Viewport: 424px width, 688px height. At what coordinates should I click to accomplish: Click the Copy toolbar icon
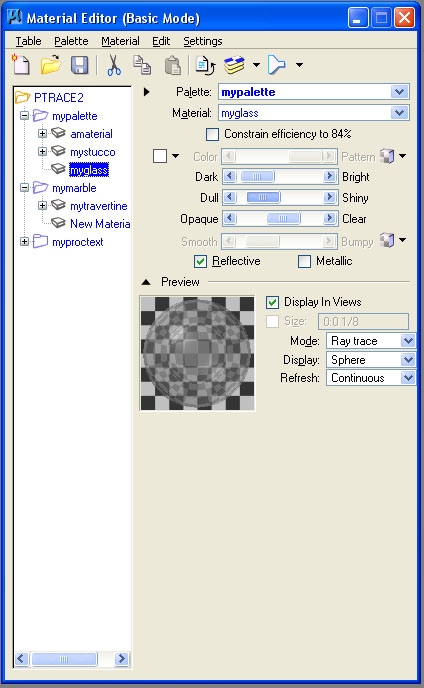point(142,65)
